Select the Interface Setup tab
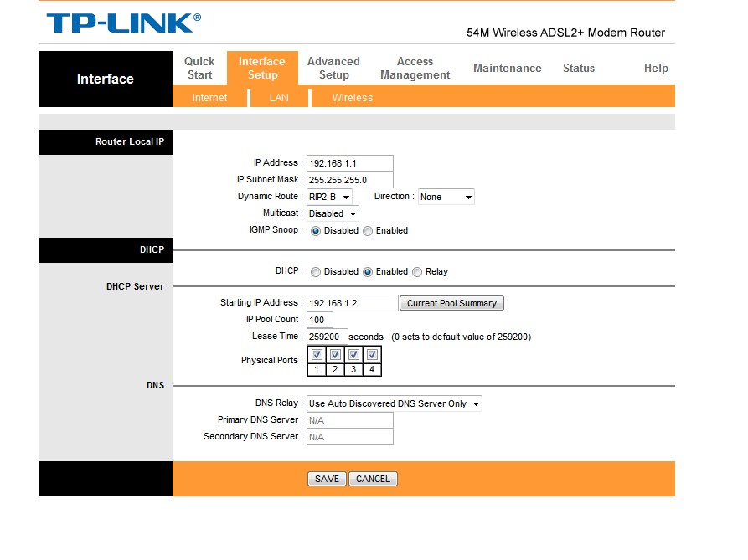The width and height of the screenshot is (748, 560). (x=262, y=68)
